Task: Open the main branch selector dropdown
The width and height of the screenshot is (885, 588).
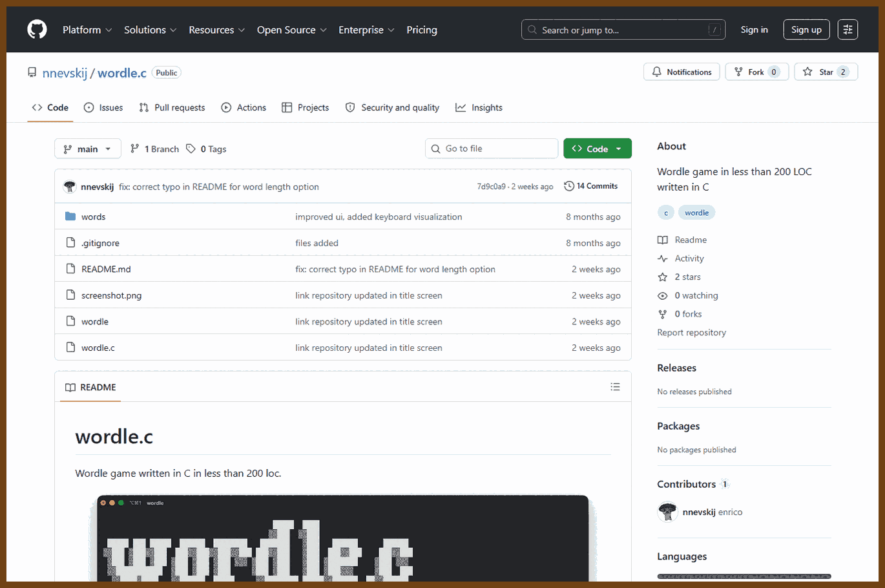Action: coord(88,149)
